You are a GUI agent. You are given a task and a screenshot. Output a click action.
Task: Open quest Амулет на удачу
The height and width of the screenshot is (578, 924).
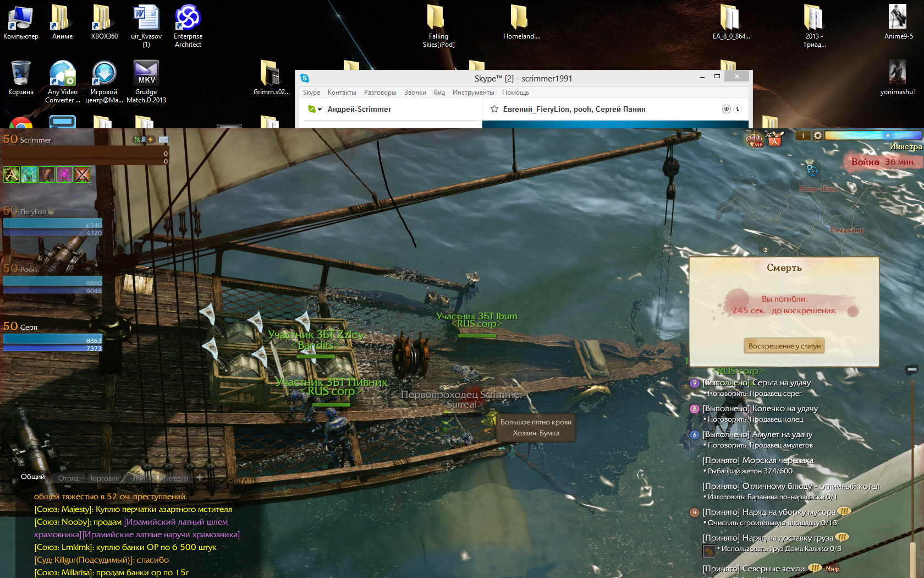pyautogui.click(x=757, y=434)
